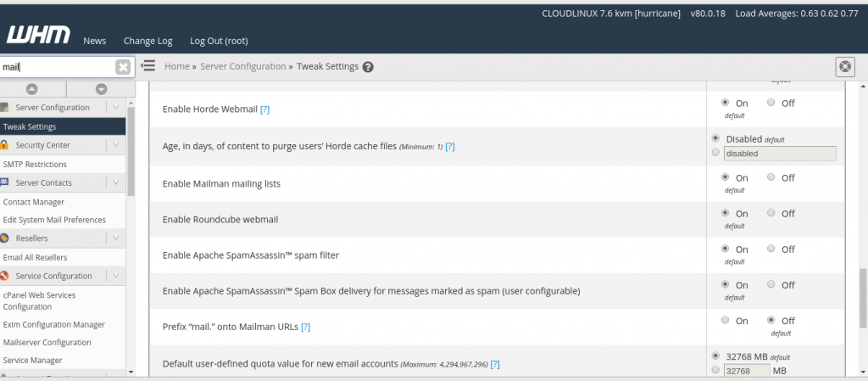This screenshot has height=381, width=868.
Task: Turn Off Apache SpamAssassin spam filter
Action: point(771,249)
